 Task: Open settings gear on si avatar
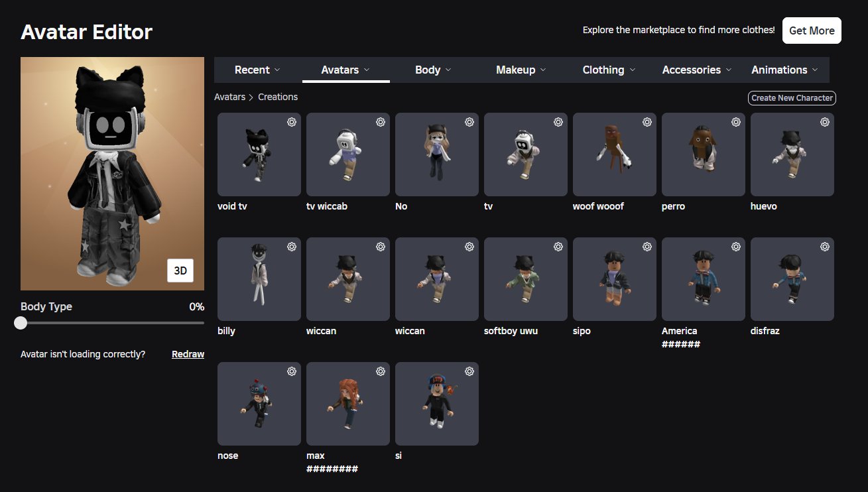pos(469,371)
